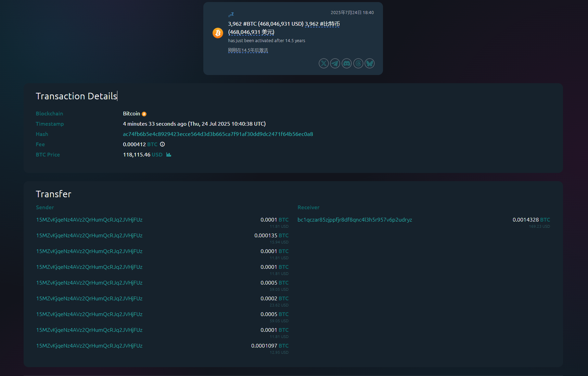Open sender address for the 0.0001097 BTC input
This screenshot has width=588, height=376.
click(89, 346)
